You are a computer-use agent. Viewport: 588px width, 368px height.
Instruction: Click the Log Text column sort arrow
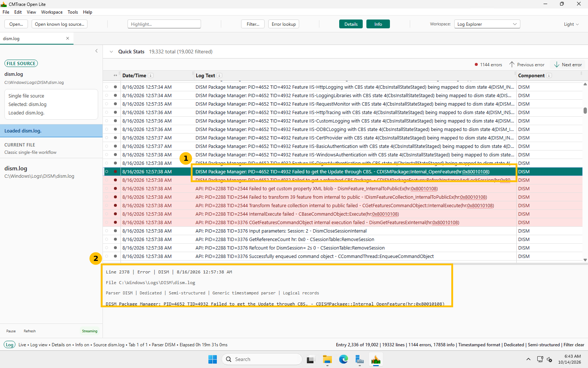point(219,75)
